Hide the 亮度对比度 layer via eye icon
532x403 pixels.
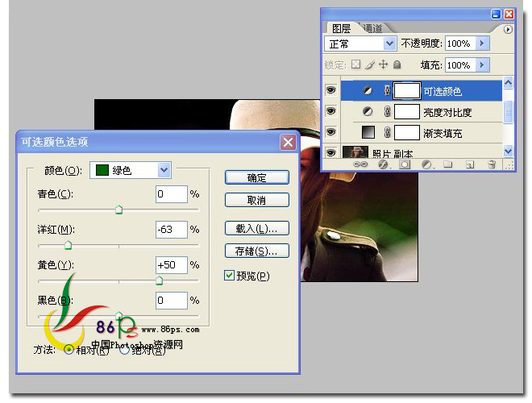330,111
